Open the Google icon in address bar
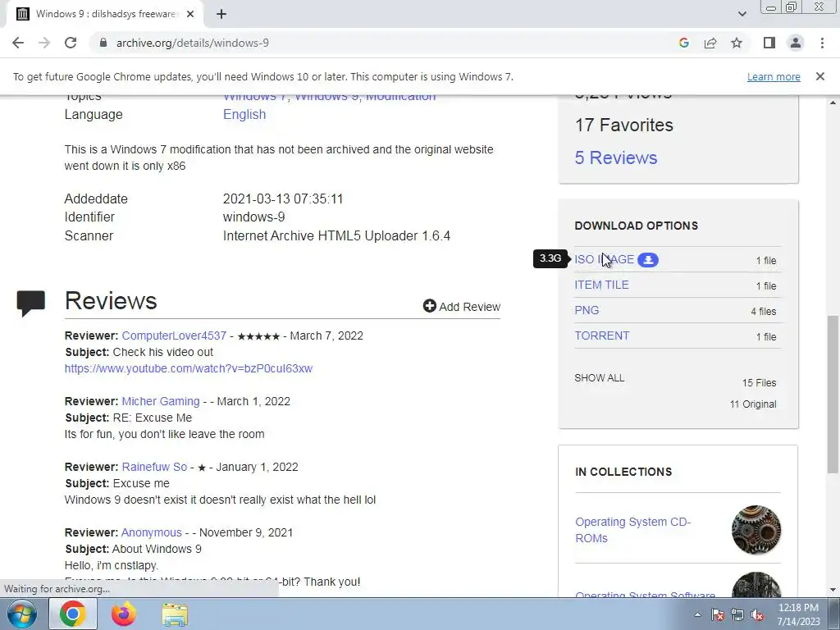 pyautogui.click(x=683, y=43)
